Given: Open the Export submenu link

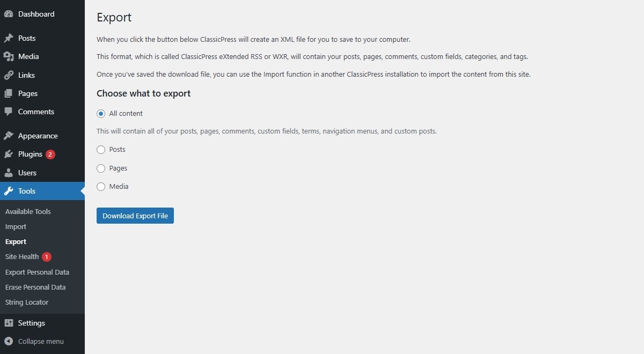Looking at the screenshot, I should [16, 242].
